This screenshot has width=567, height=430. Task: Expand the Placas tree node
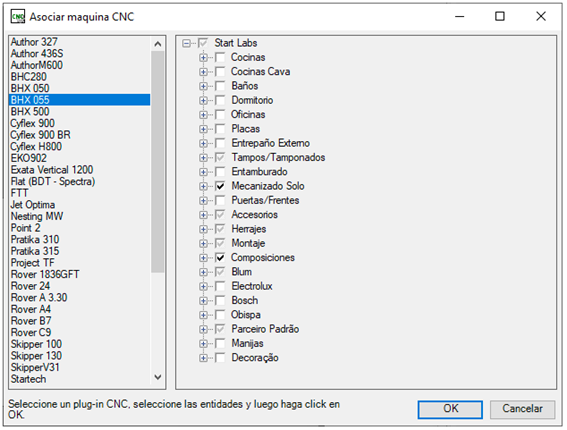203,129
